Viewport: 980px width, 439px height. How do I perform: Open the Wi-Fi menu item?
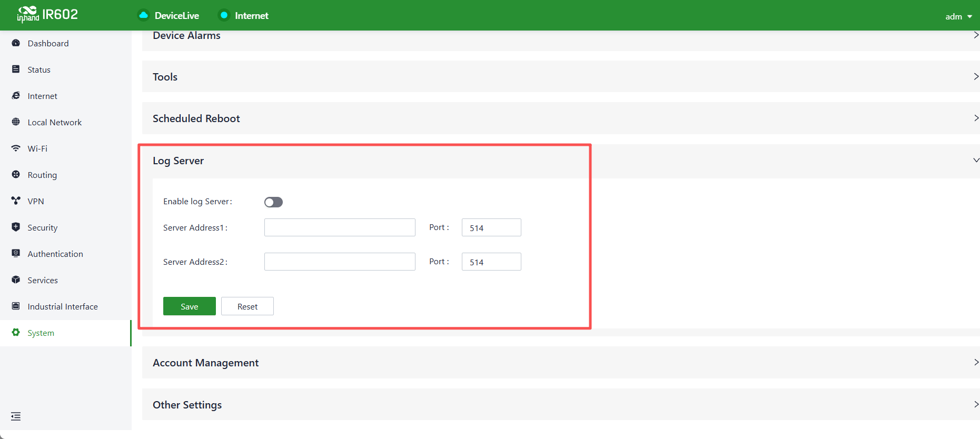coord(65,148)
